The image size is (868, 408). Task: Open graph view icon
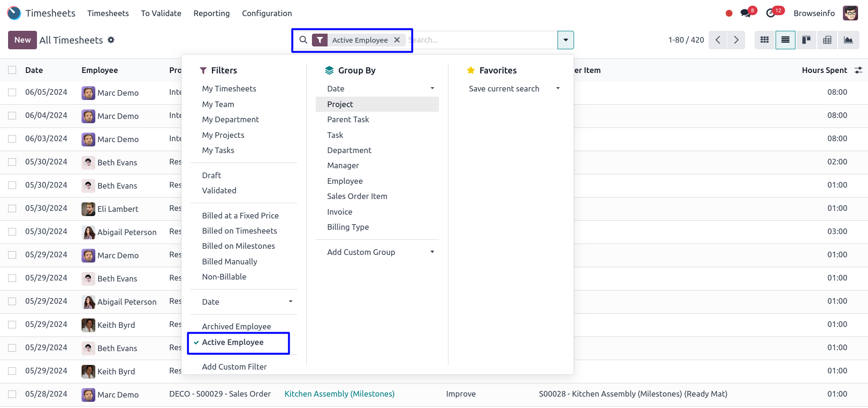pos(848,40)
